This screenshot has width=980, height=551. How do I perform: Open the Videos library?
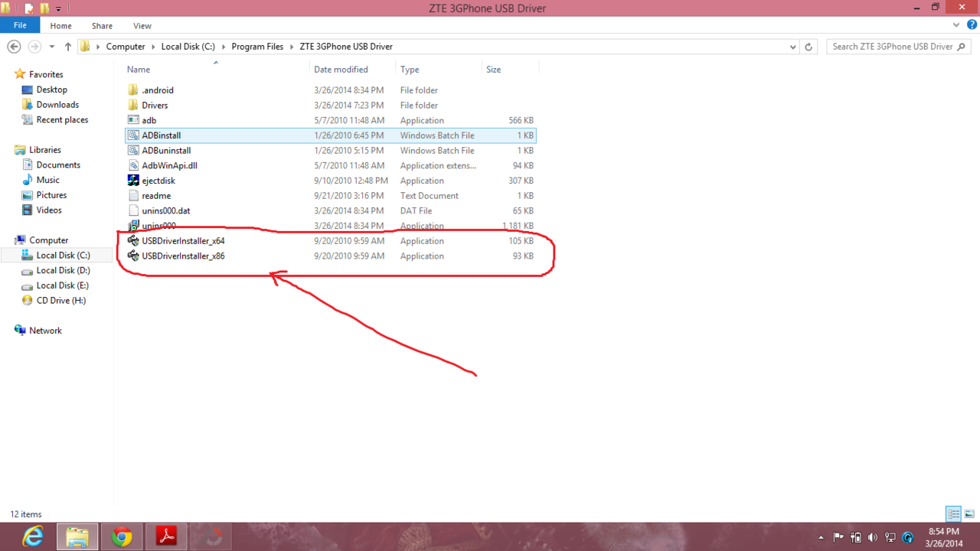click(x=49, y=210)
